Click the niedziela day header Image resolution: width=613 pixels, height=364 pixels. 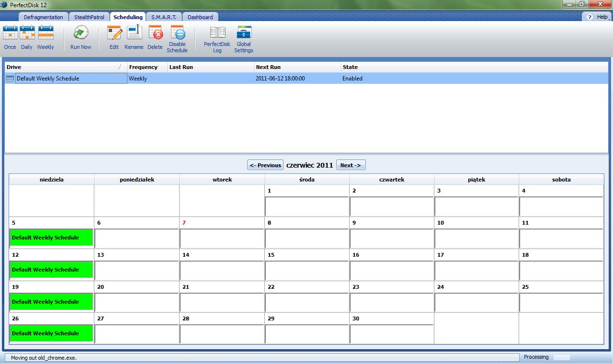pos(52,180)
